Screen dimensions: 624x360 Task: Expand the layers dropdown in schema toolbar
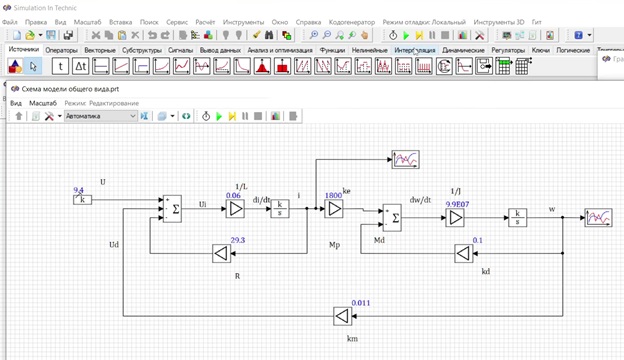[x=172, y=116]
